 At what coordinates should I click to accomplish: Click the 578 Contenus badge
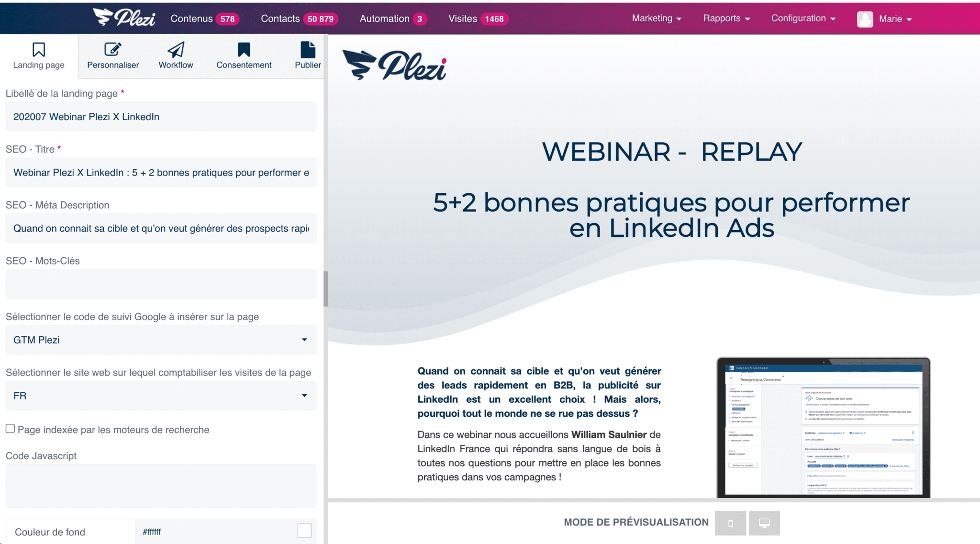227,19
